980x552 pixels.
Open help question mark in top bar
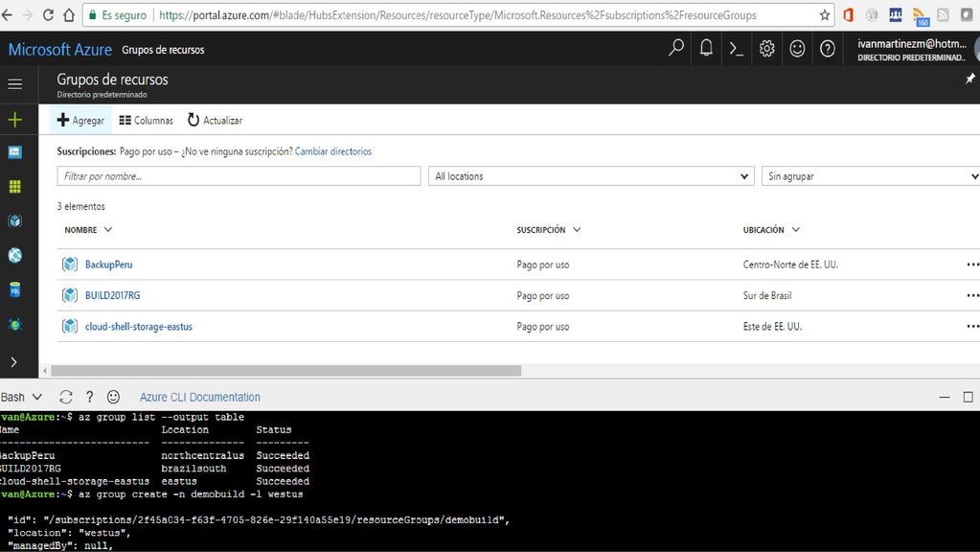click(828, 48)
